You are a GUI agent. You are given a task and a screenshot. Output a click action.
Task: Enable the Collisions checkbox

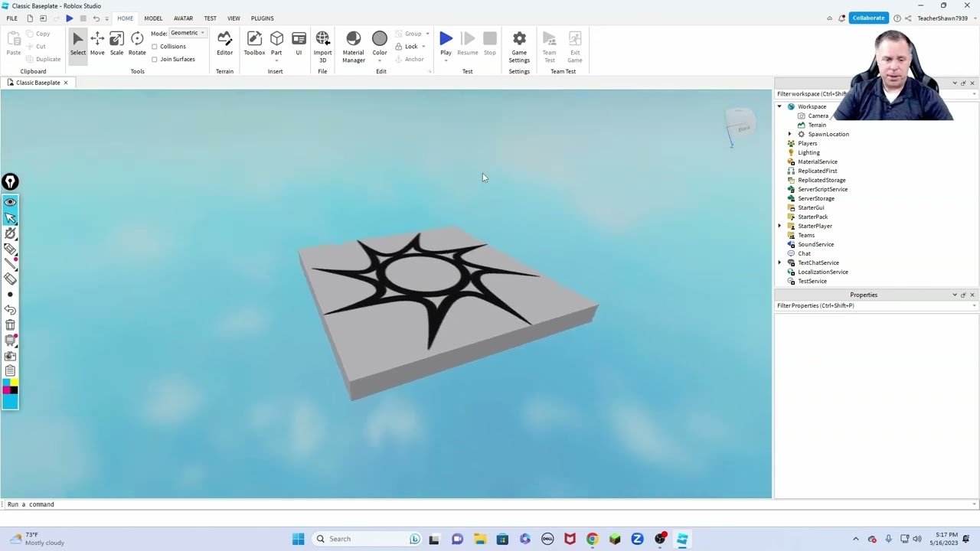coord(155,46)
